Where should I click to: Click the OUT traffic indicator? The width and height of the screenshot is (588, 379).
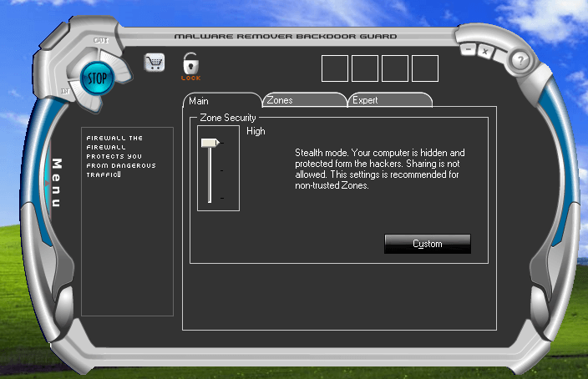101,40
